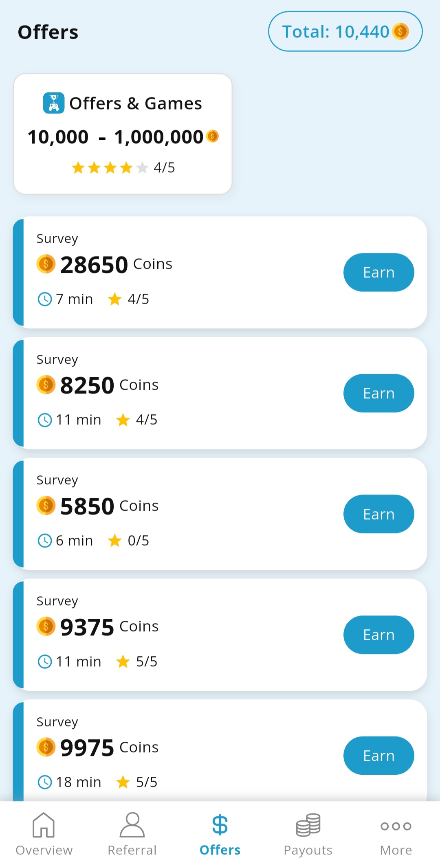
Task: Tap the Offers & Games trophy icon
Action: [x=54, y=103]
